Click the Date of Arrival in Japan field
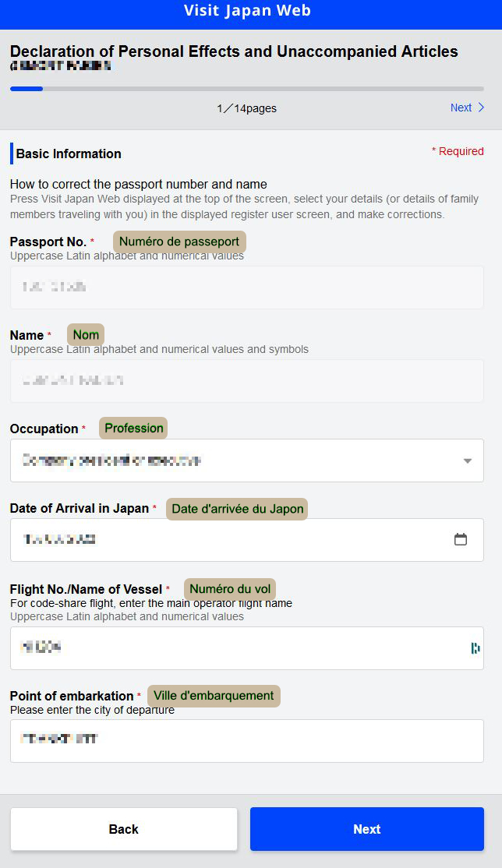 [246, 540]
